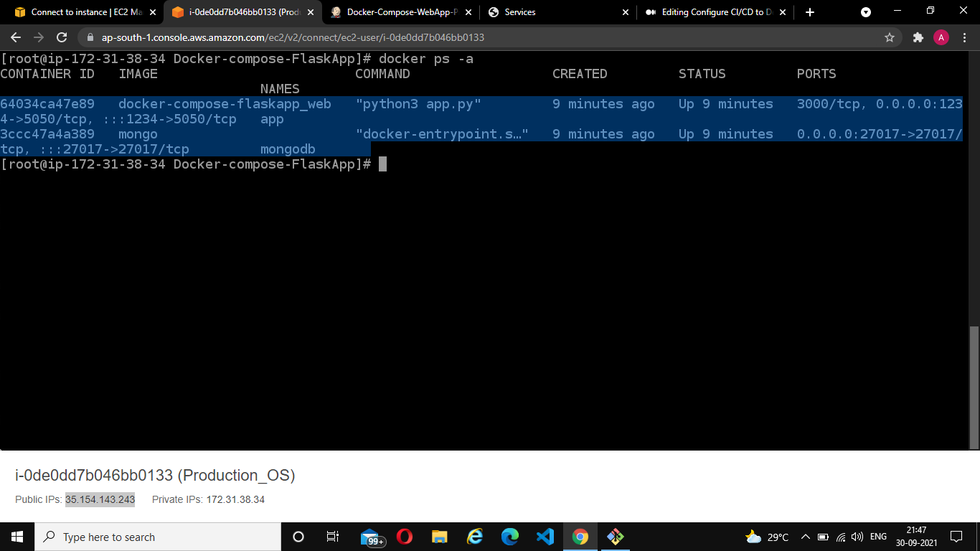Mute system audio via the speaker icon

point(857,537)
